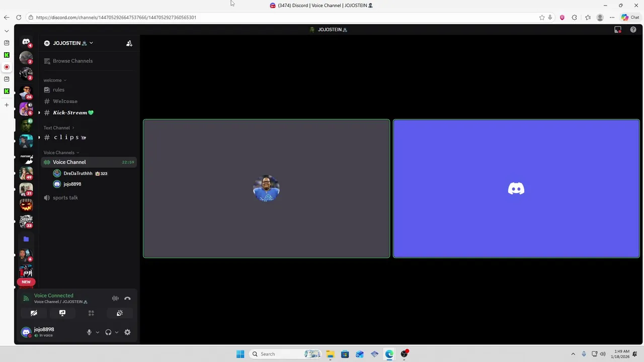
Task: Open Copilot Chat button
Action: (630, 18)
